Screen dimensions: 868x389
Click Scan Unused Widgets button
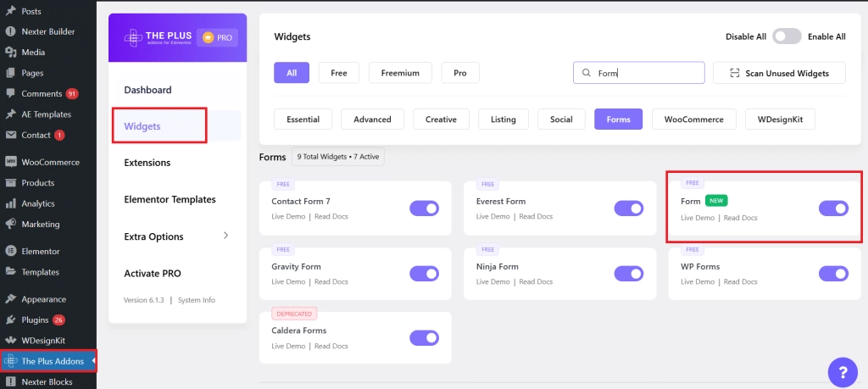[x=780, y=73]
